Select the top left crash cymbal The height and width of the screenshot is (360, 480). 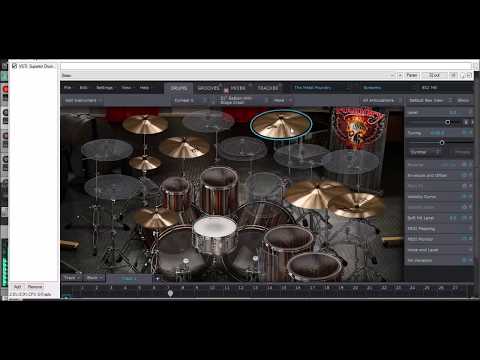pos(145,123)
